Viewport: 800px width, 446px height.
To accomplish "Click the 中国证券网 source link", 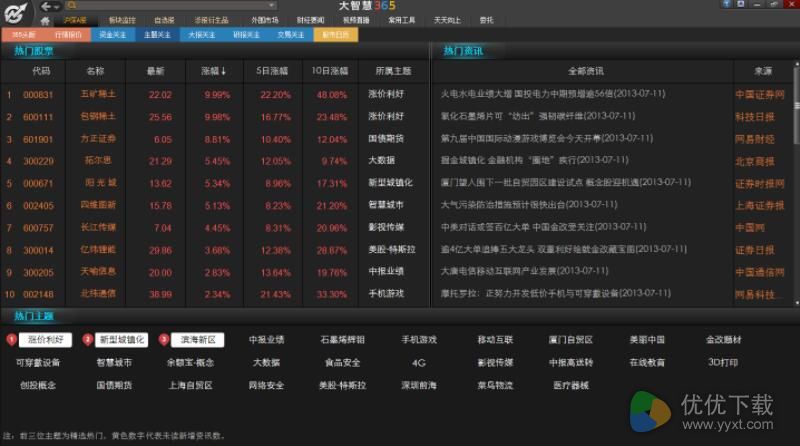I will (760, 95).
